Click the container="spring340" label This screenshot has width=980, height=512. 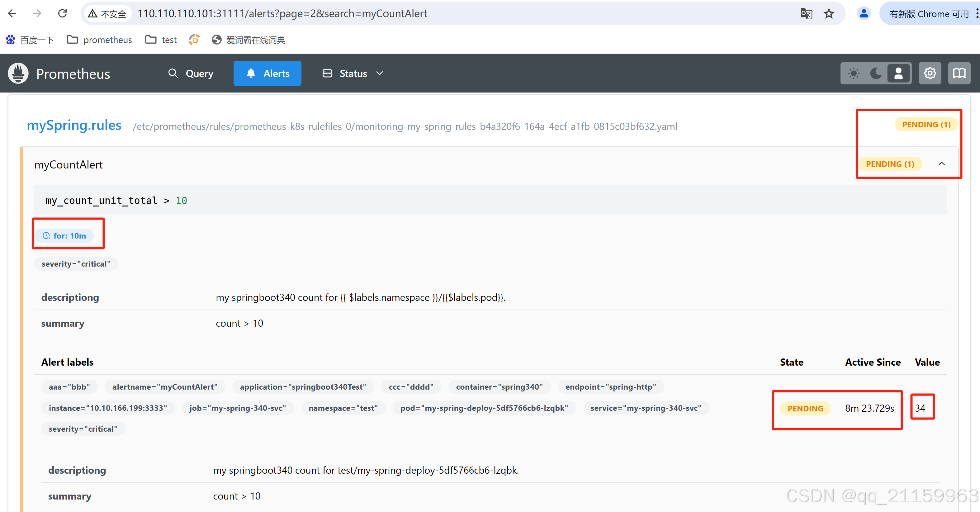click(499, 387)
